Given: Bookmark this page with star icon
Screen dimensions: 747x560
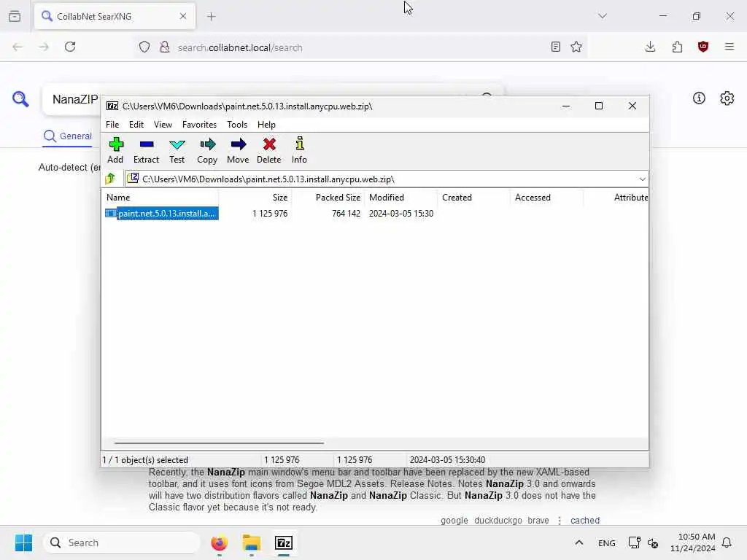Looking at the screenshot, I should [576, 47].
